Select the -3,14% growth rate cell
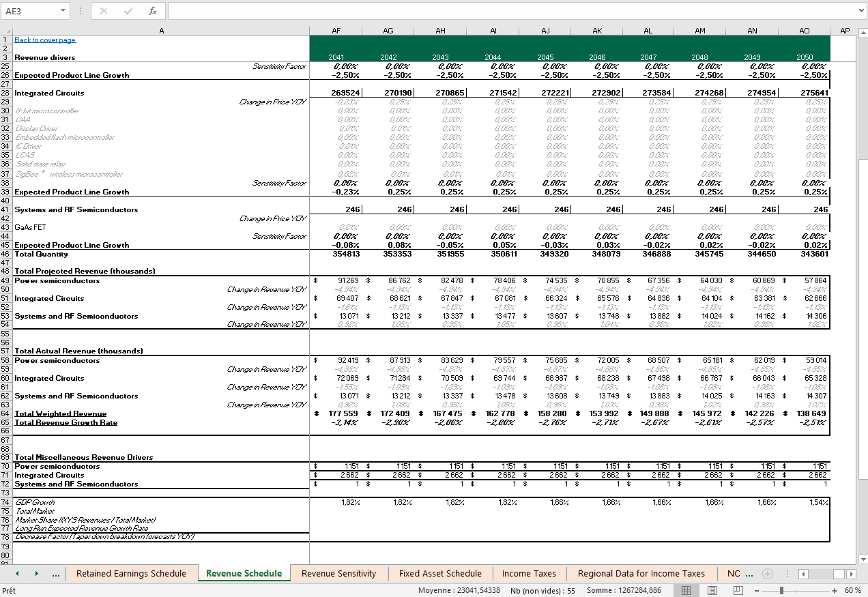Image resolution: width=868 pixels, height=597 pixels. click(x=336, y=422)
